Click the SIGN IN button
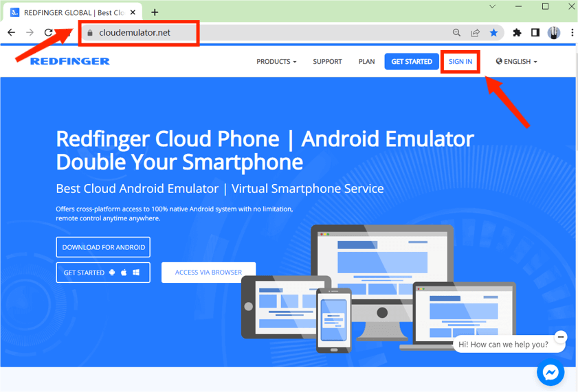This screenshot has width=578, height=392. tap(460, 62)
